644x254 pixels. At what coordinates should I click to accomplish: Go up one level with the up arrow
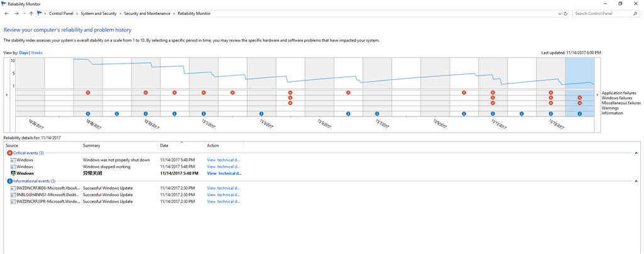[31, 14]
